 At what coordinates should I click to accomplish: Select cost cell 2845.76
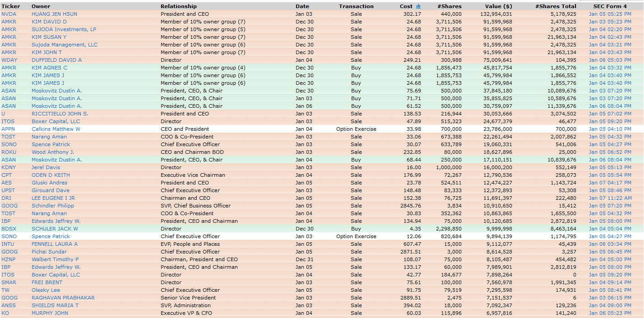point(412,206)
